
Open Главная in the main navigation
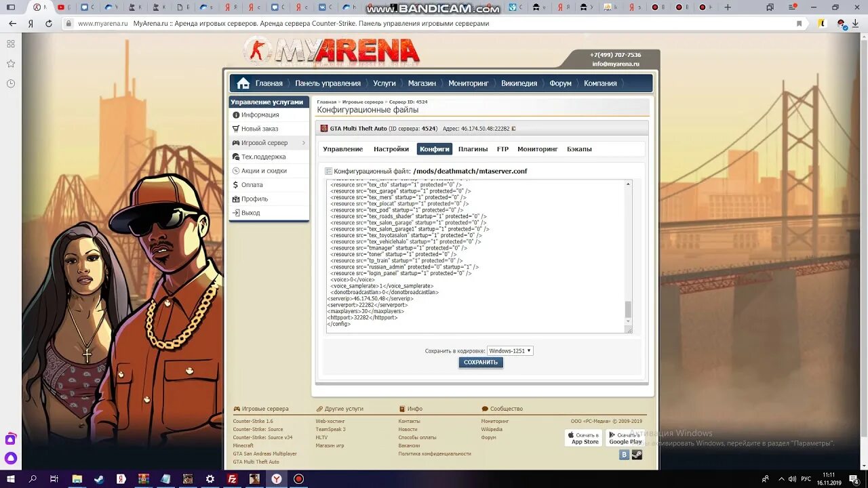pos(269,83)
